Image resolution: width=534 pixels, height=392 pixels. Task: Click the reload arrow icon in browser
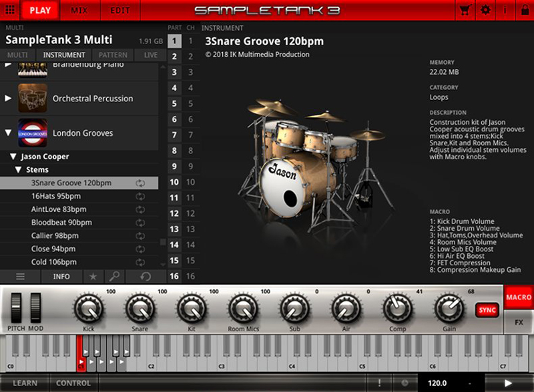pyautogui.click(x=146, y=276)
